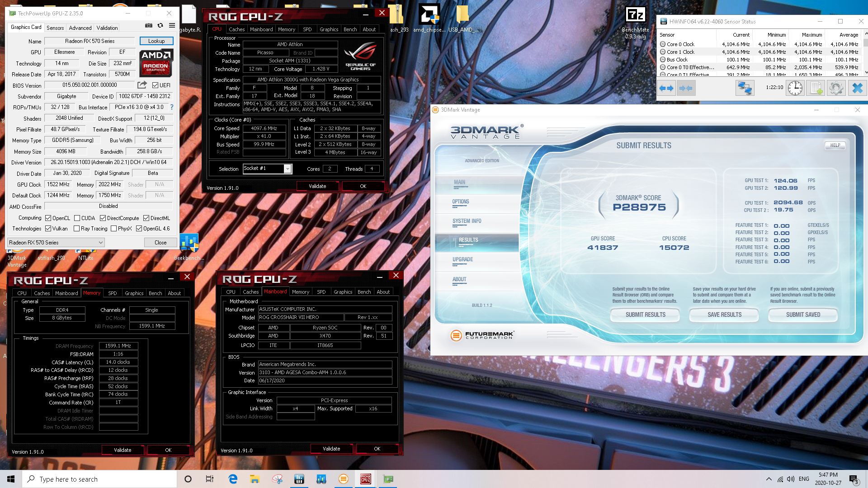Open the volume control in system tray
This screenshot has width=868, height=488.
pos(791,479)
